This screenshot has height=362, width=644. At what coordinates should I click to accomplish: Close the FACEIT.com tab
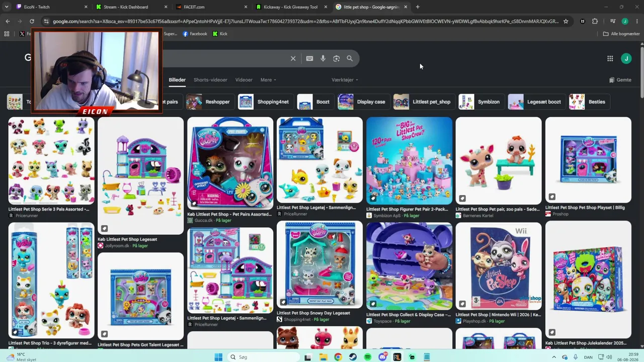[246, 7]
